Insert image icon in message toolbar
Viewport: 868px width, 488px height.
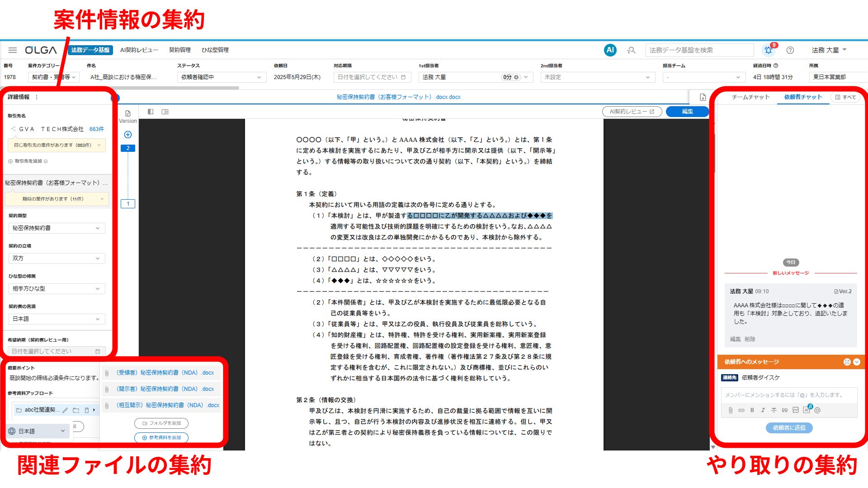pos(795,410)
